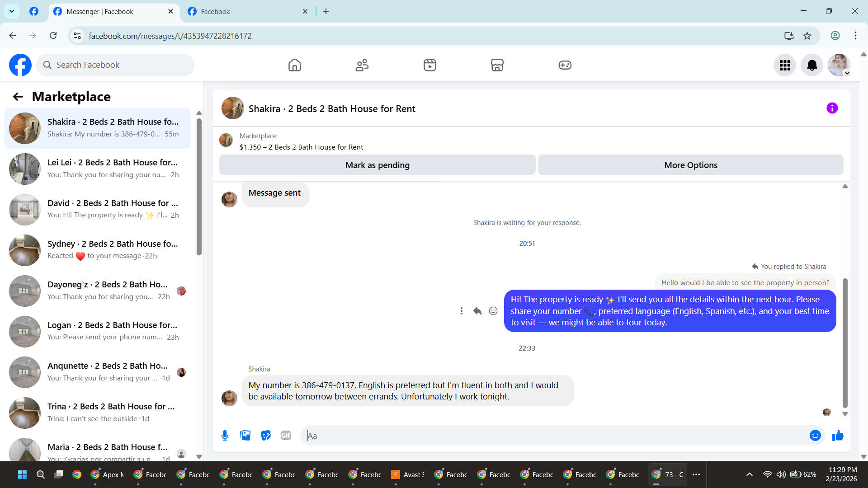The image size is (868, 488).
Task: Click More Options button
Action: (x=690, y=165)
